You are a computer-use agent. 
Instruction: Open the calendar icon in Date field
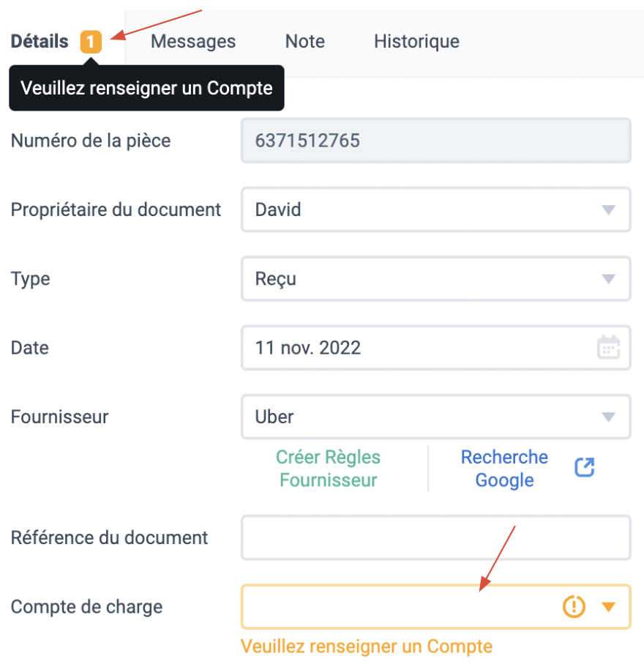point(609,347)
